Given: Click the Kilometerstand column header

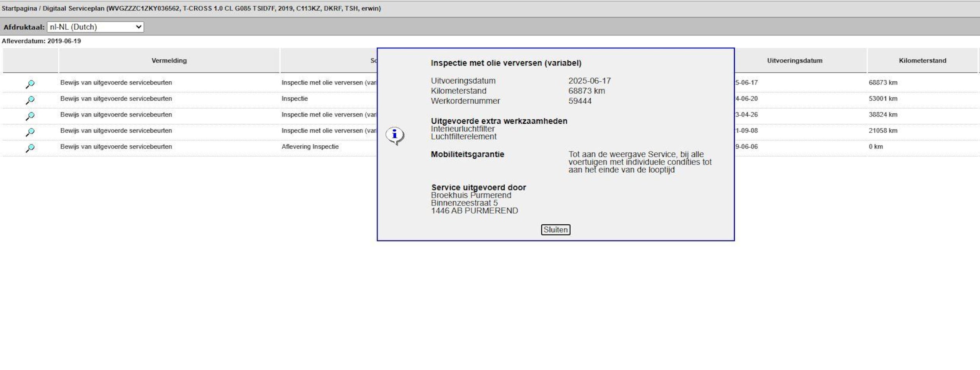Looking at the screenshot, I should click(922, 61).
